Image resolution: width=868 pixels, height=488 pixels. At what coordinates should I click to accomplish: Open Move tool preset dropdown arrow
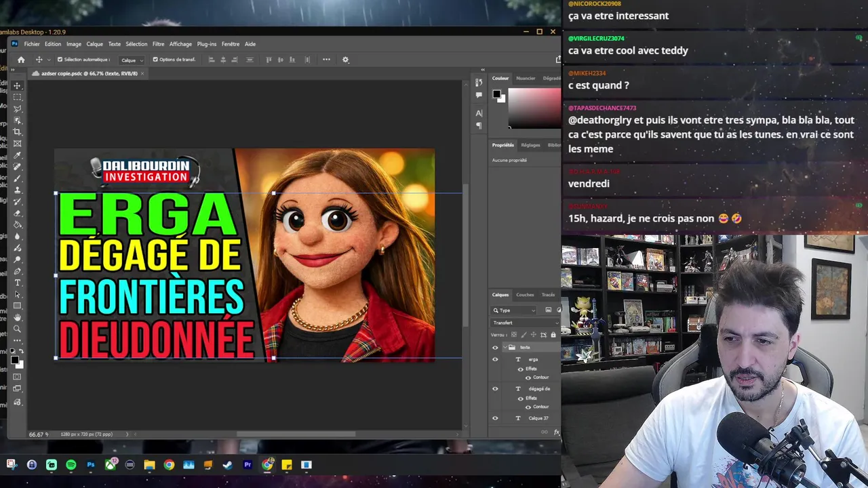(49, 60)
